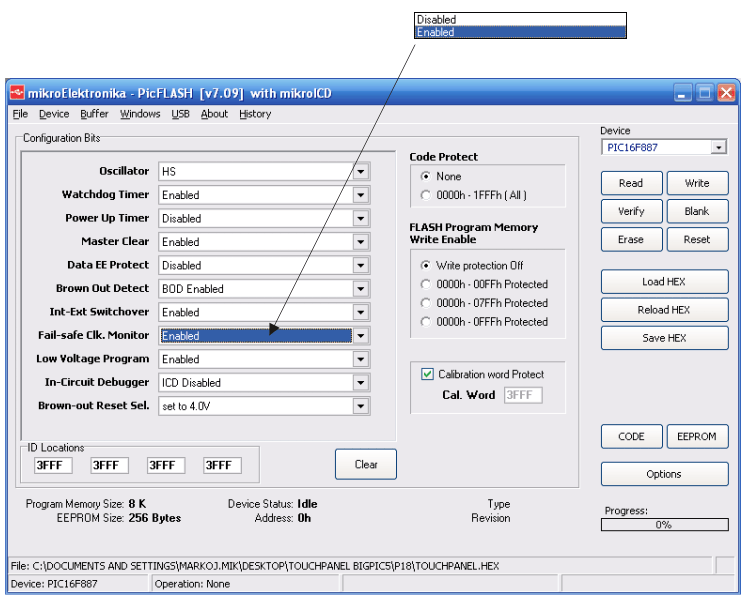Expand the Power Up Timer dropdown
The image size is (750, 600).
tap(361, 218)
